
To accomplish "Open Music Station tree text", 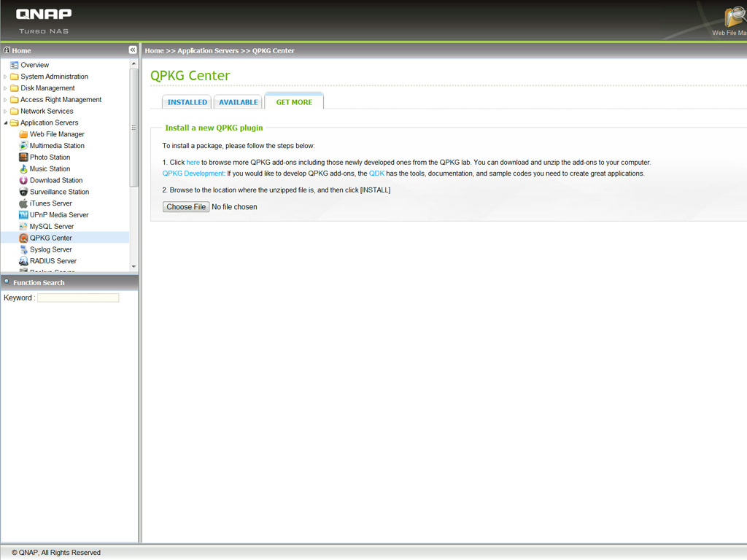I will pos(50,168).
